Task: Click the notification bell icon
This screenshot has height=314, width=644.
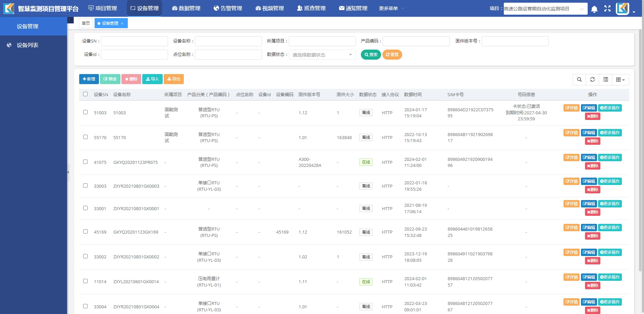Action: click(594, 9)
